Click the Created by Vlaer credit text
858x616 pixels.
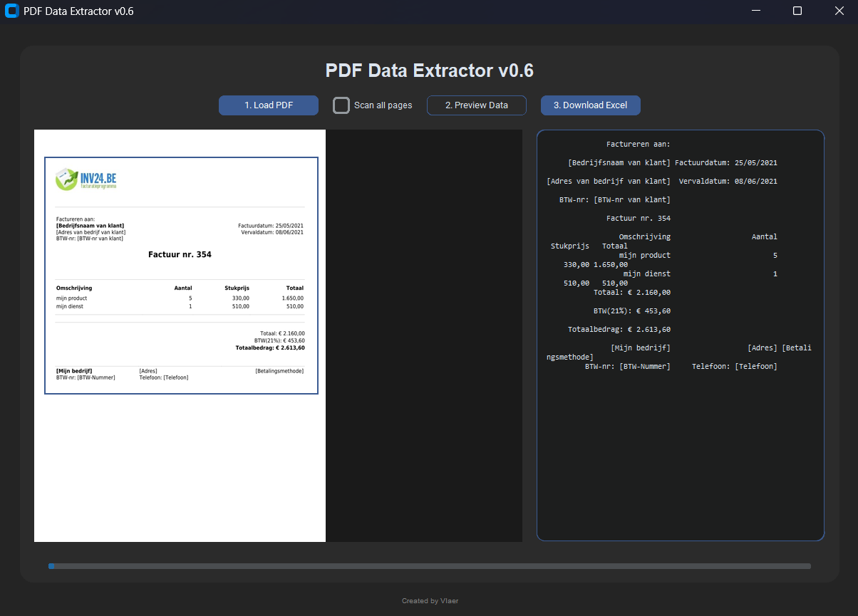430,600
